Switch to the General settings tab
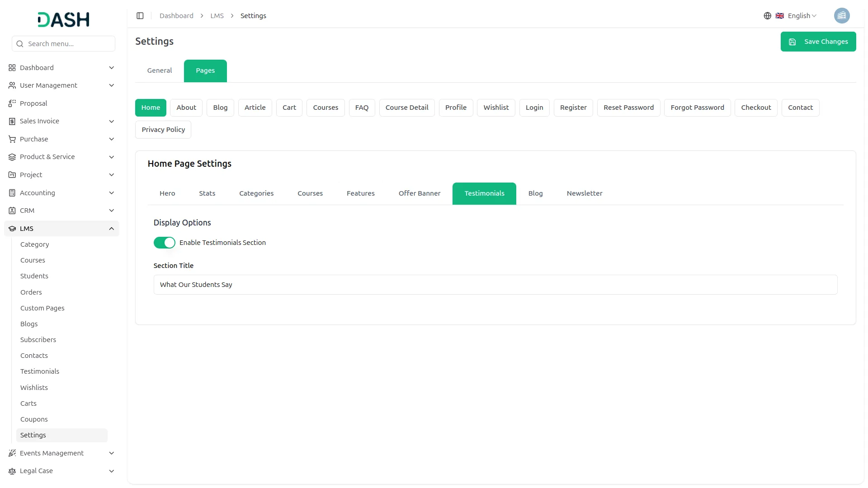 coord(160,70)
